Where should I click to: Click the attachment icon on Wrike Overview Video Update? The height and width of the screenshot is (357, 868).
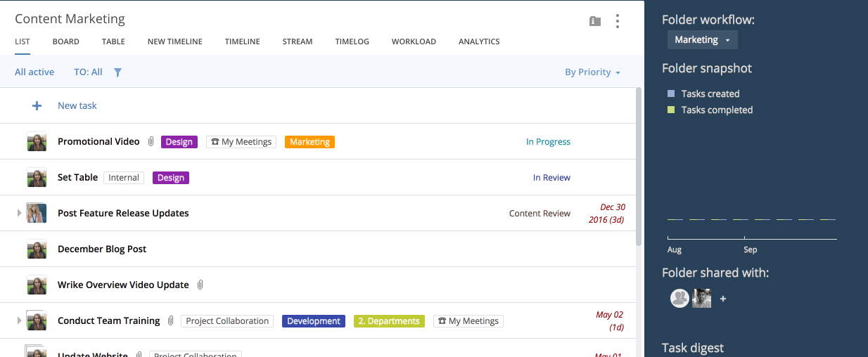pyautogui.click(x=200, y=285)
